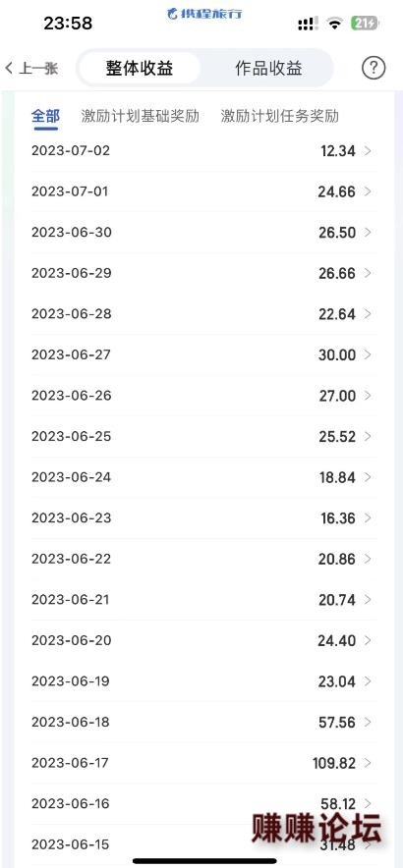Tap the cellular signal bars icon
Viewport: 403px width, 868px height.
pyautogui.click(x=308, y=24)
